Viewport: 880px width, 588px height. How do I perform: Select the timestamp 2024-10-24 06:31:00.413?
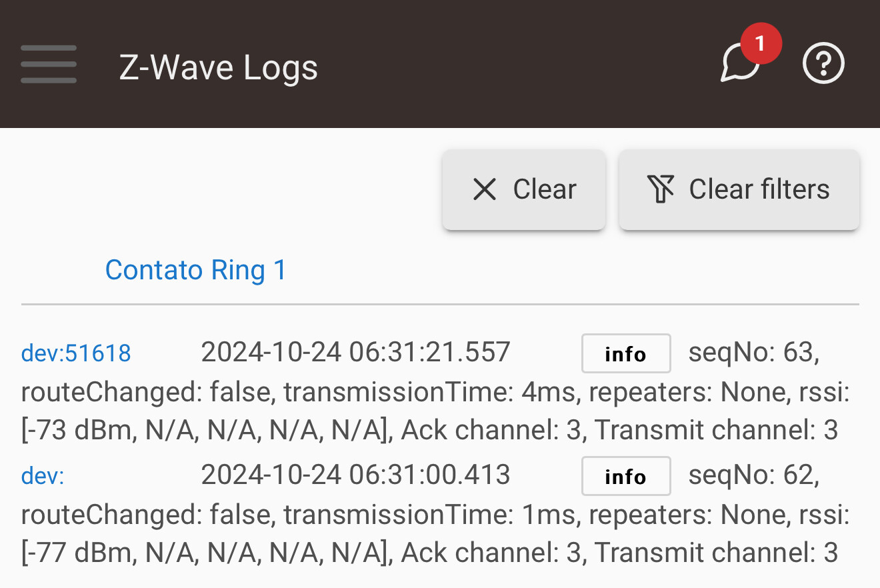tap(356, 475)
